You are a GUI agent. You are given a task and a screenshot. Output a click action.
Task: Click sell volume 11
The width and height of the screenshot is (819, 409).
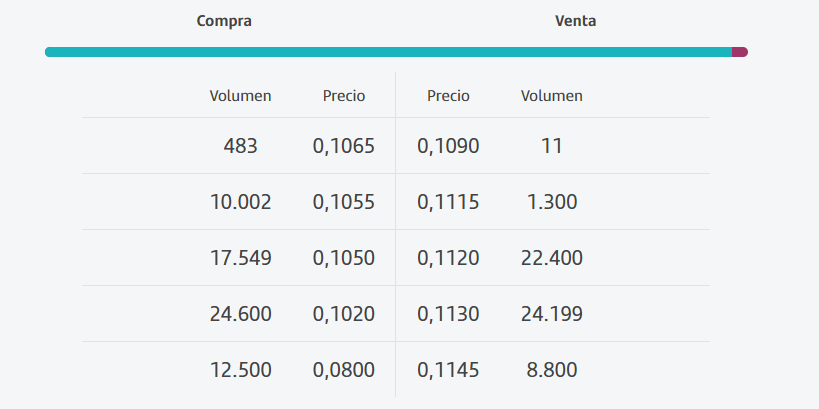pyautogui.click(x=552, y=146)
